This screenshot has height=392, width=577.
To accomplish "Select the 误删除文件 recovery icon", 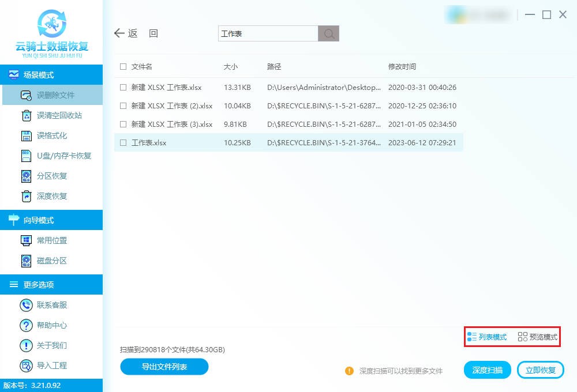I will pos(26,95).
